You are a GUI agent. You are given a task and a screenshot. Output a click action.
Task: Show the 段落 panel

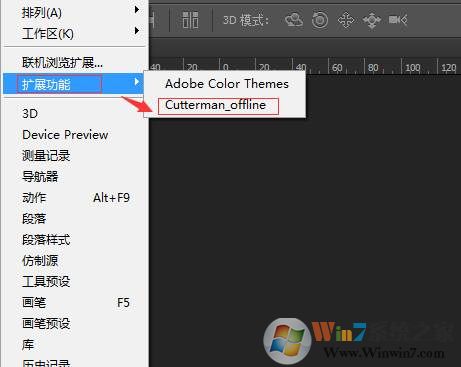click(x=75, y=219)
